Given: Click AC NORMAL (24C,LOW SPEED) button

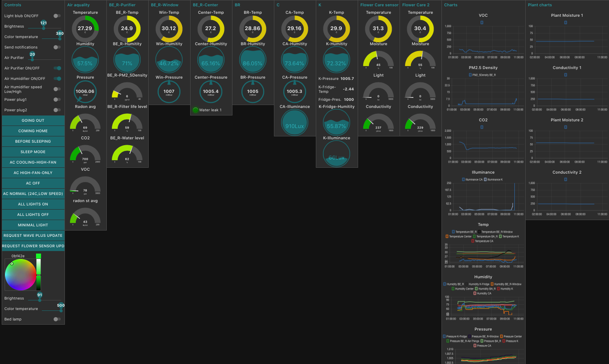Looking at the screenshot, I should (x=33, y=194).
